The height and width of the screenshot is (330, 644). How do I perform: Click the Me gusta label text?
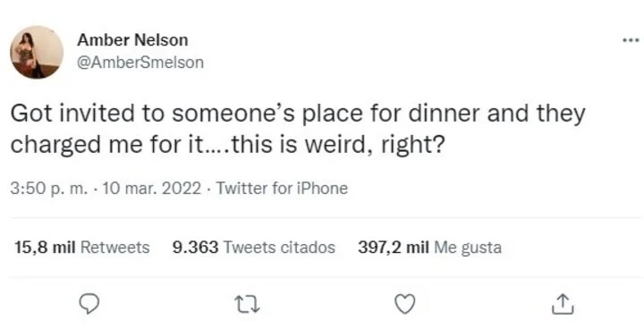pos(468,248)
